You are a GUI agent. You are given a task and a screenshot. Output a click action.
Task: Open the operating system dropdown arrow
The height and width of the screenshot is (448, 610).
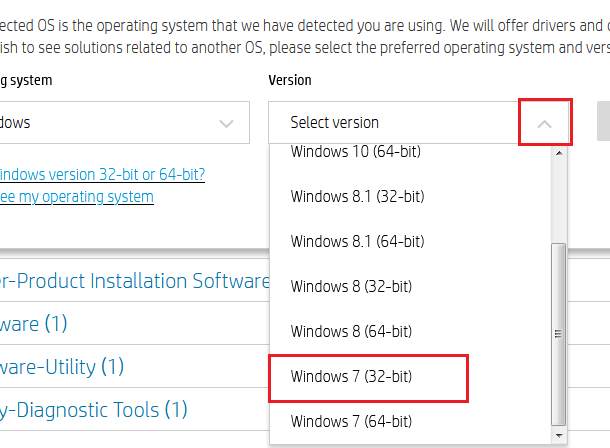coord(226,123)
